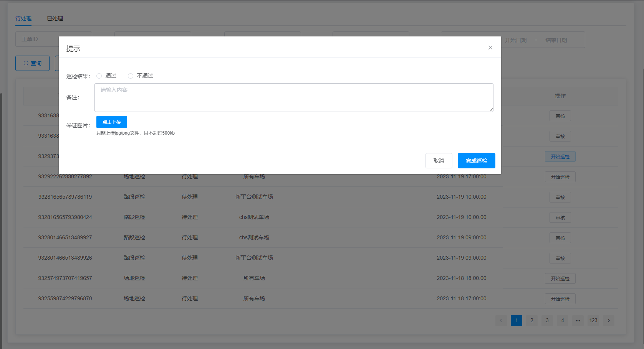Switch to the 待处理 tab
Image resolution: width=644 pixels, height=349 pixels.
click(23, 18)
